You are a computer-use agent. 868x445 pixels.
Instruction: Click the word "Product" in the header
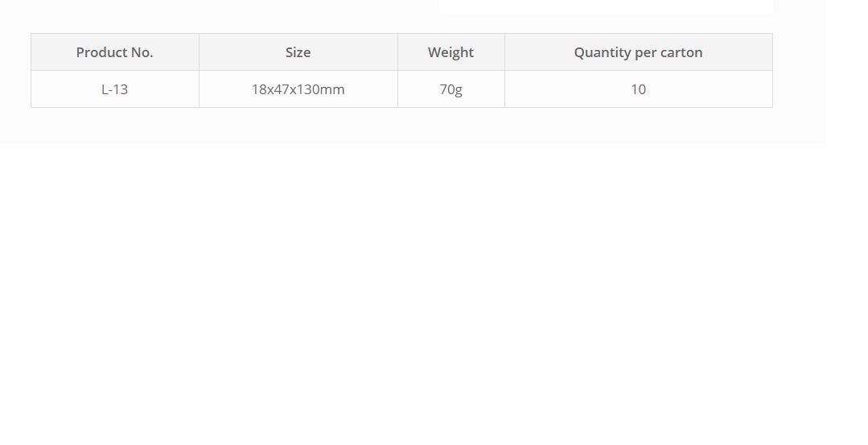(101, 52)
